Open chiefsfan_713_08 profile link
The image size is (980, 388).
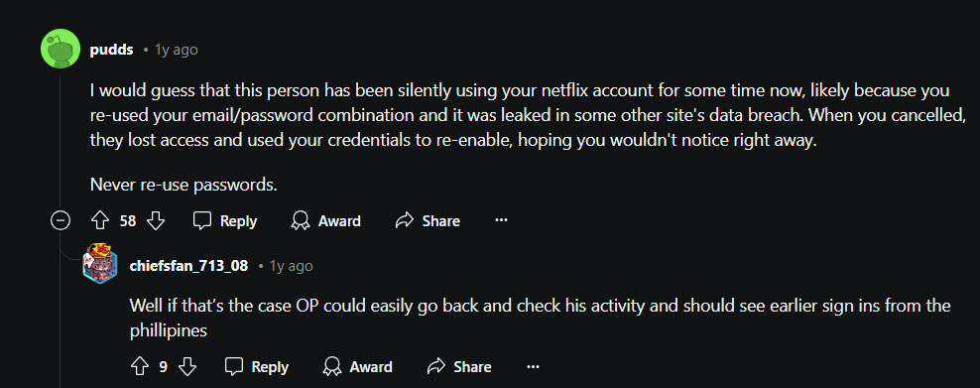[188, 266]
